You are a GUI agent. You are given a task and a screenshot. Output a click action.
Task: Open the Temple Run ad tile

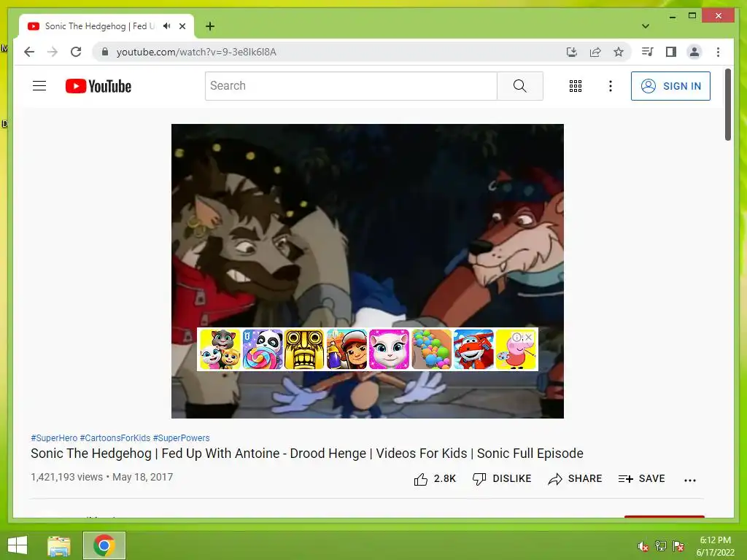click(304, 349)
